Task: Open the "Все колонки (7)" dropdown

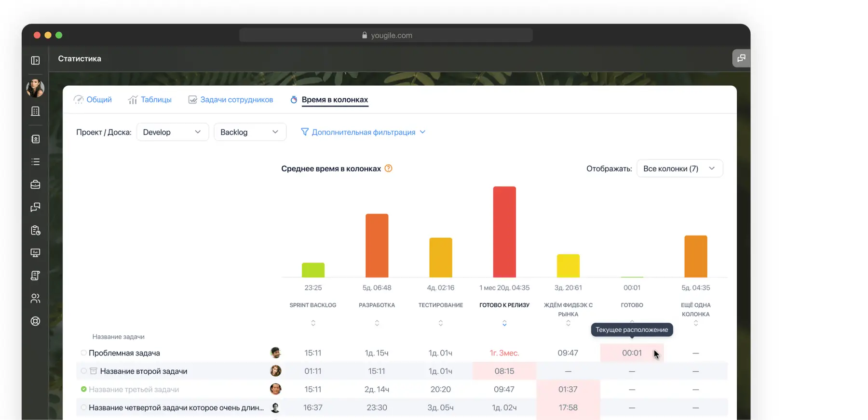Action: pos(679,169)
